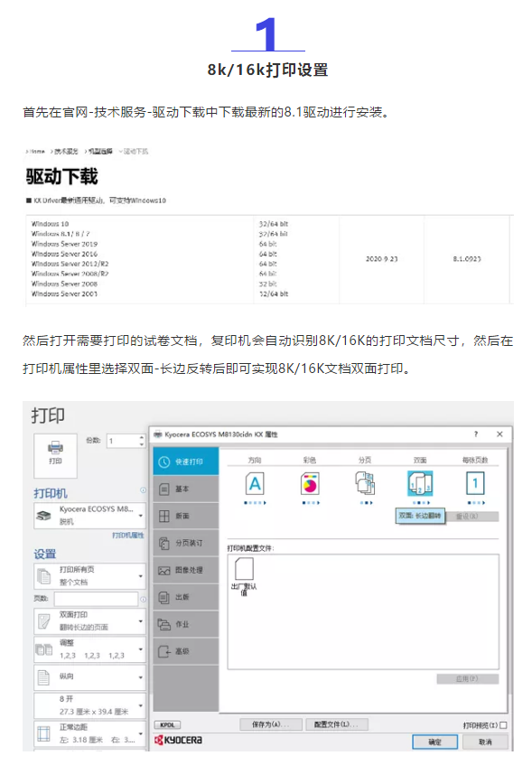Click the info icon next to pages field

[x=143, y=599]
